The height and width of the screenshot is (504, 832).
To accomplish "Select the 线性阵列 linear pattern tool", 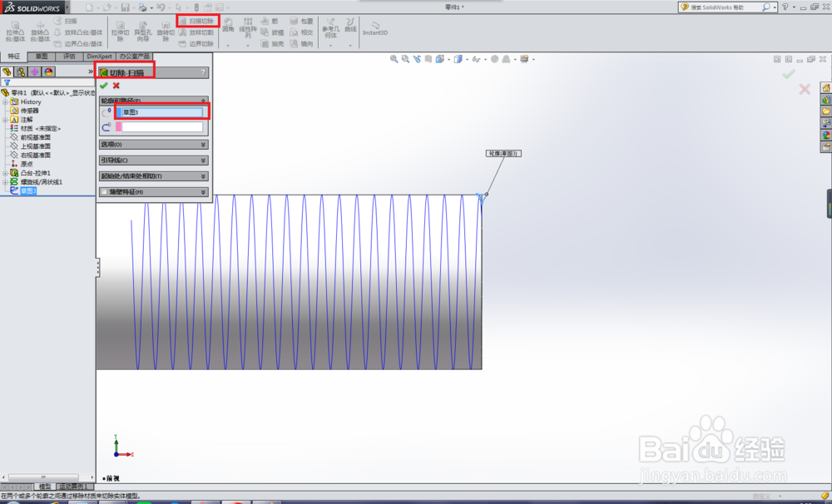I will 248,27.
